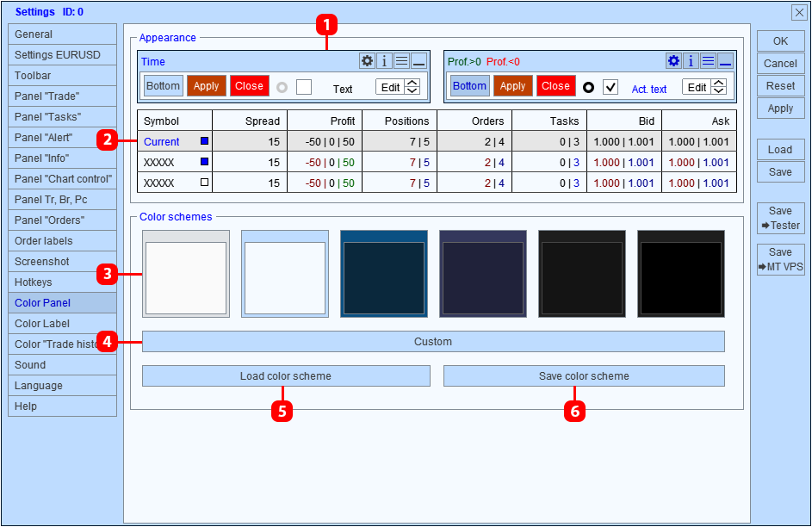Open Settings EURUSD tab

[x=62, y=55]
